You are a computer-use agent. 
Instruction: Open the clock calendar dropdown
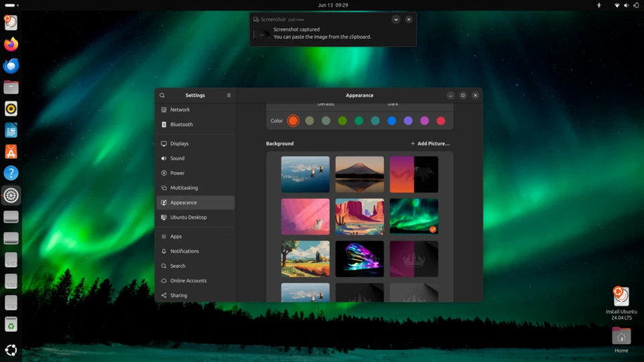click(333, 5)
